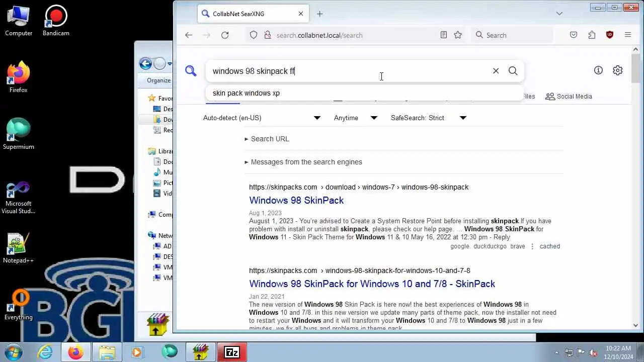Click the skinpacks.com windows-98-skinpack URL
This screenshot has width=644, height=362.
tap(358, 187)
